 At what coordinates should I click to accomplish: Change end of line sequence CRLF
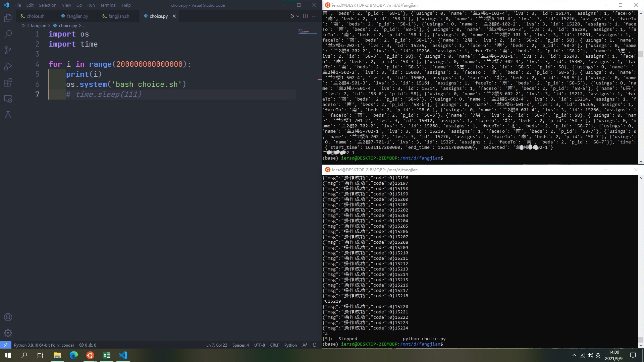[x=274, y=345]
